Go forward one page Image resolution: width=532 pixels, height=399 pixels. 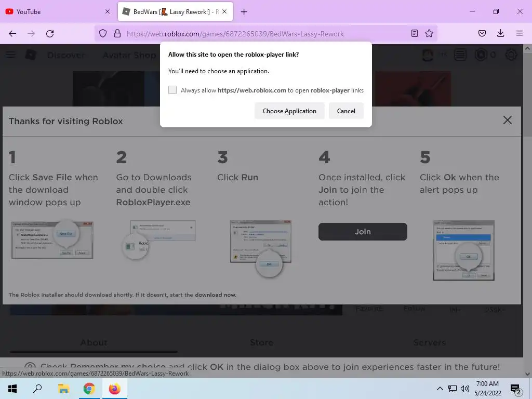pyautogui.click(x=31, y=33)
